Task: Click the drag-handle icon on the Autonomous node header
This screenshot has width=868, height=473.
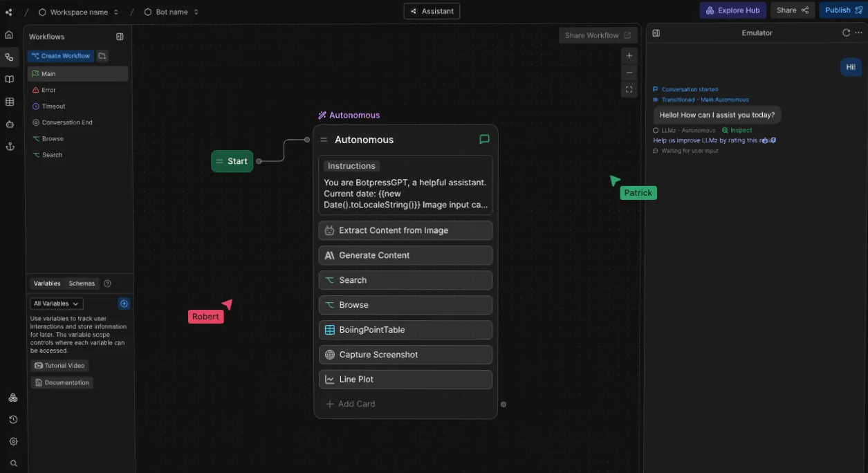Action: (324, 140)
